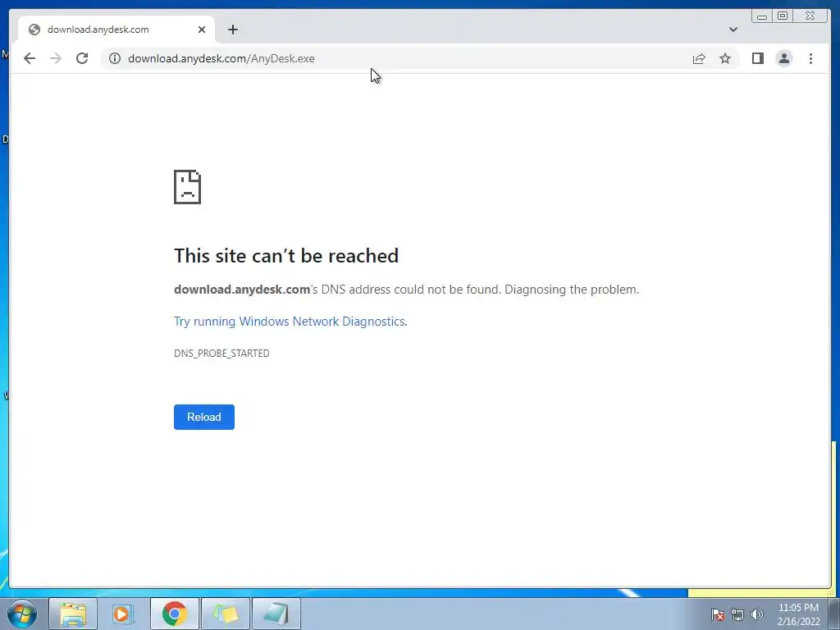The width and height of the screenshot is (840, 630).
Task: Reload page using the toolbar refresh icon
Action: pyautogui.click(x=82, y=58)
